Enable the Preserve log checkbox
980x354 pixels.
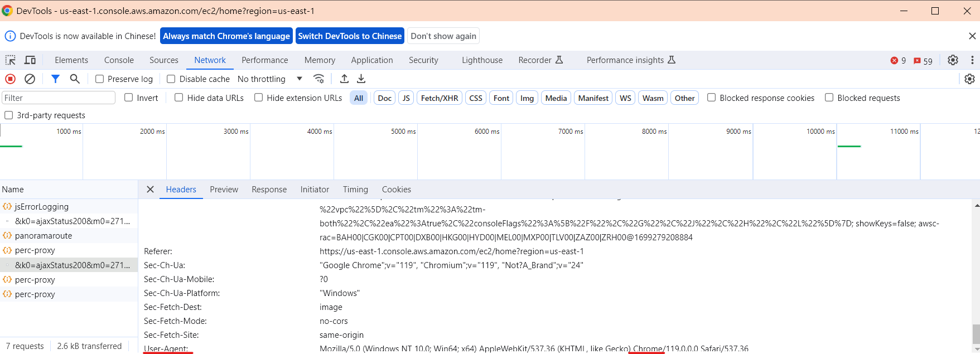(x=99, y=79)
